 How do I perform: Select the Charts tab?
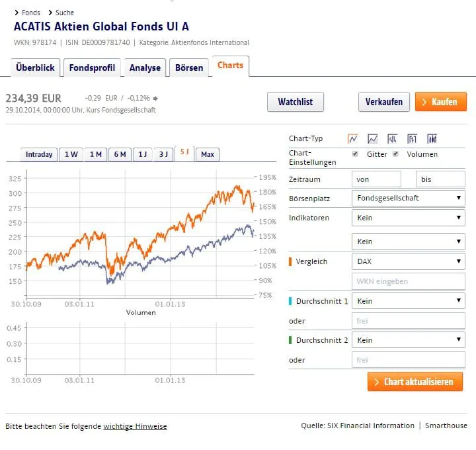coord(231,66)
